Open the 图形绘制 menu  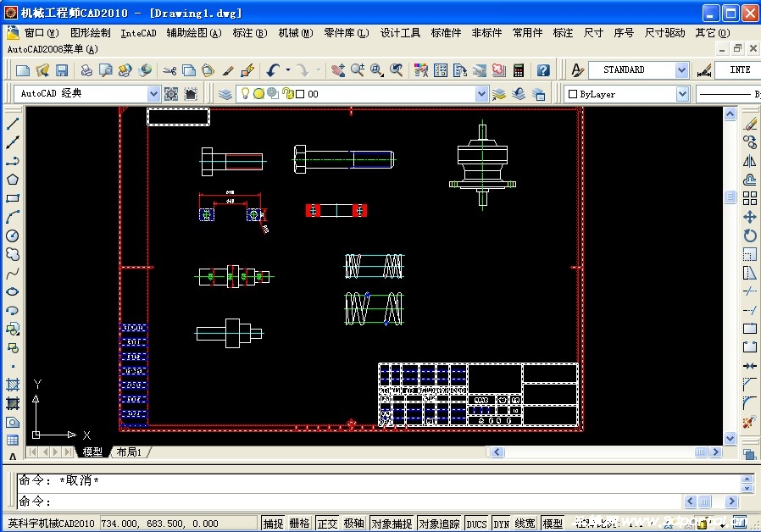91,33
